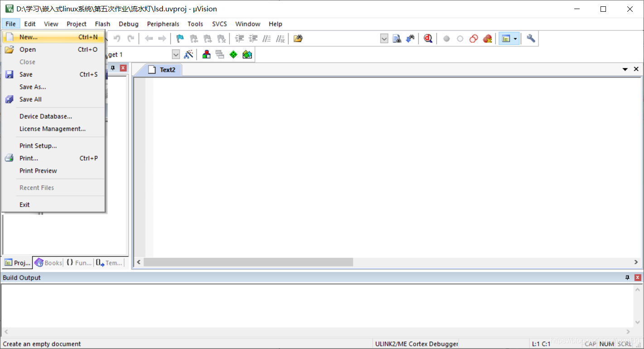Choose Save from the File menu
The width and height of the screenshot is (644, 349).
(x=54, y=74)
